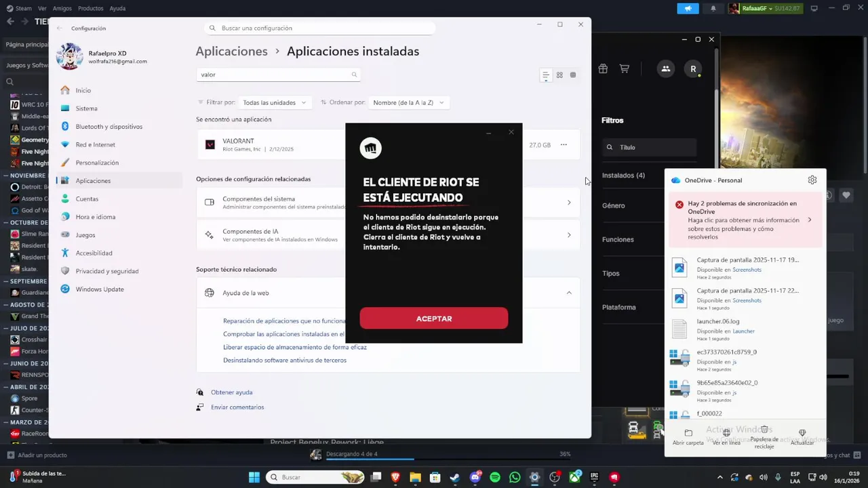
Task: Switch to tile view in installed apps
Action: coord(573,75)
